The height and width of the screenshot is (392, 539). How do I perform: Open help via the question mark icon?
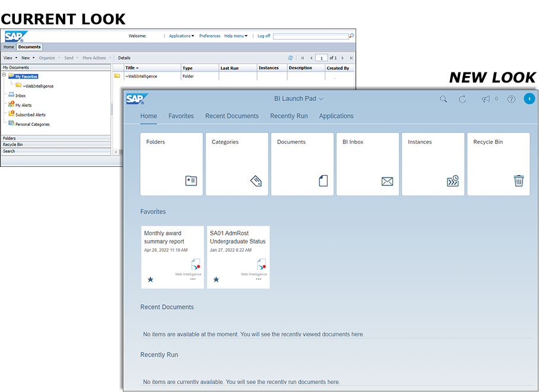(511, 99)
